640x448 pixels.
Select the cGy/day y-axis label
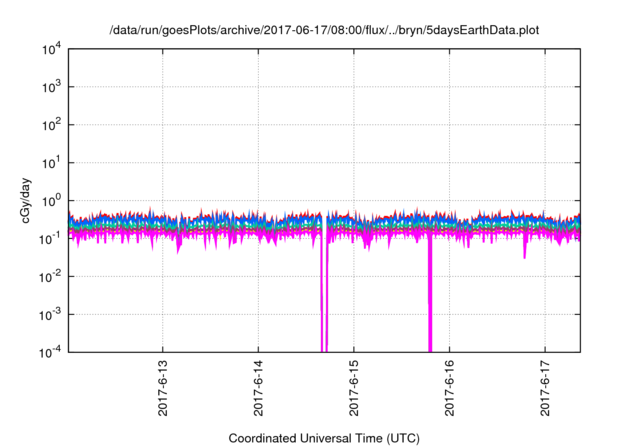26,200
